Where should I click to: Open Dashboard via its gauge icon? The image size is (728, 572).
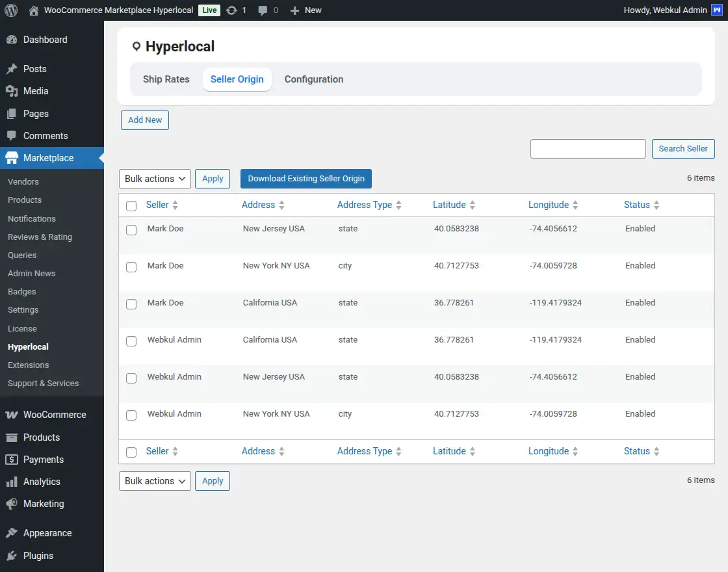click(x=12, y=40)
